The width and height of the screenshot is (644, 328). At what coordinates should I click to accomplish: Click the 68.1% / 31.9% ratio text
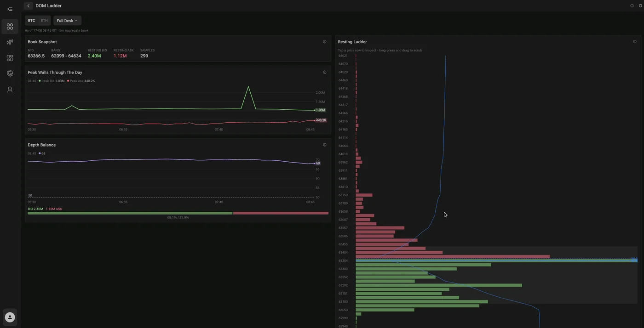[x=178, y=217]
